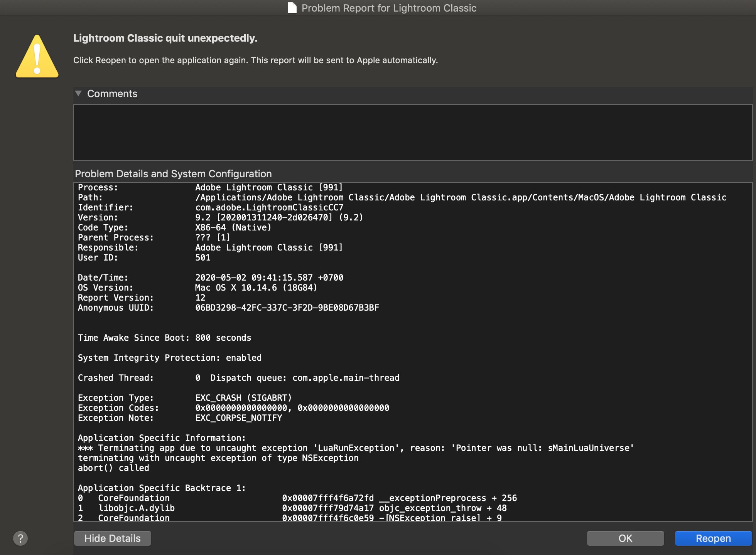Click the Reopen button
756x555 pixels.
[x=713, y=538]
